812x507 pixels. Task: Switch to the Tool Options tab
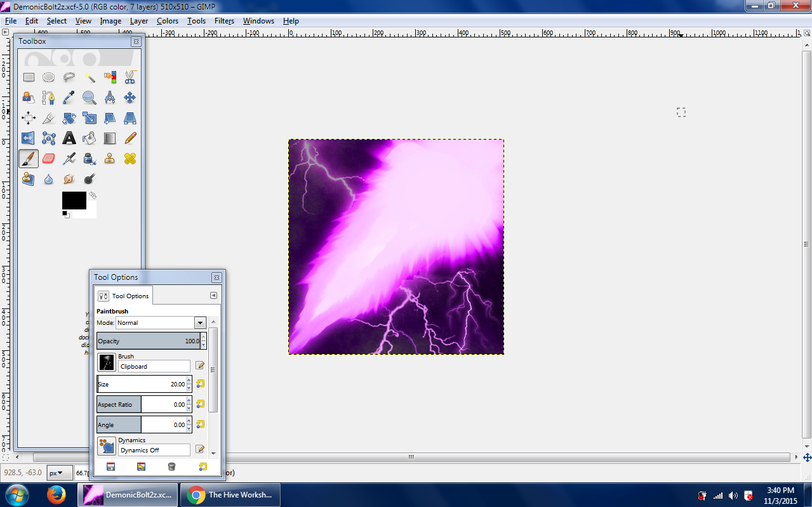coord(124,296)
